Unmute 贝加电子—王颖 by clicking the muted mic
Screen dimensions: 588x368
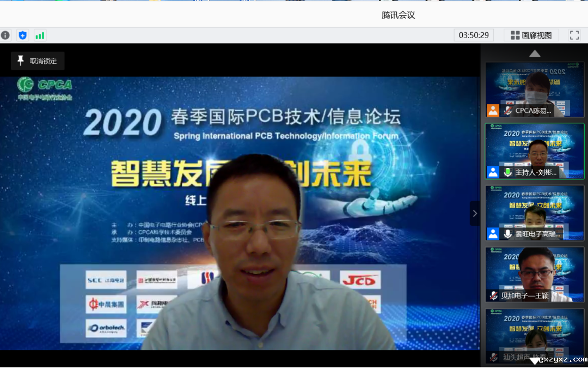(493, 294)
